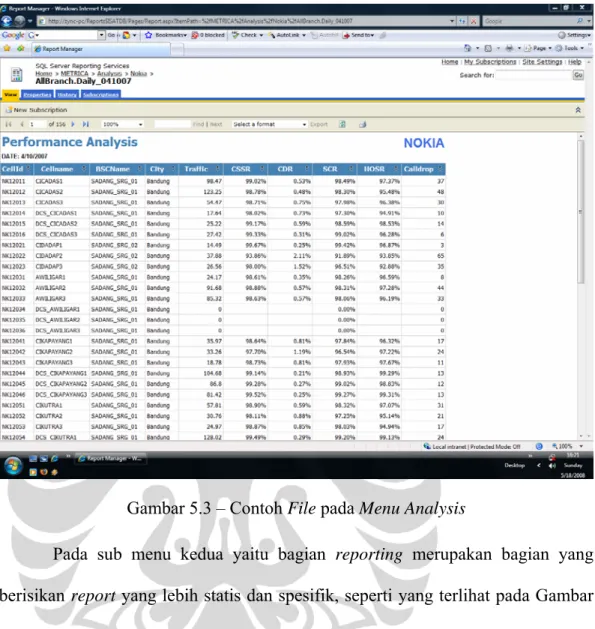Go forward with the browser Forward arrow
This screenshot has height=629, width=595.
pyautogui.click(x=20, y=21)
